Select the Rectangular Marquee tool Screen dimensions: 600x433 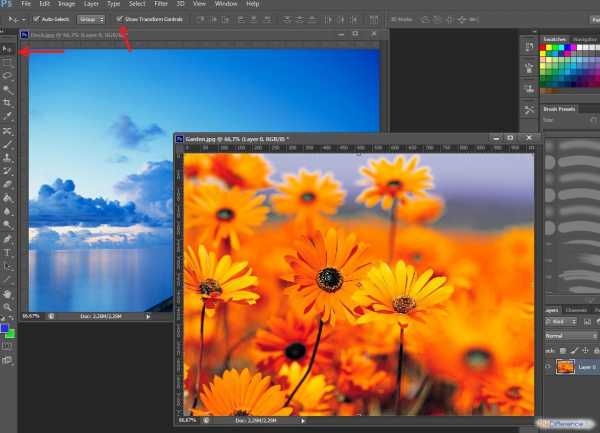tap(7, 63)
